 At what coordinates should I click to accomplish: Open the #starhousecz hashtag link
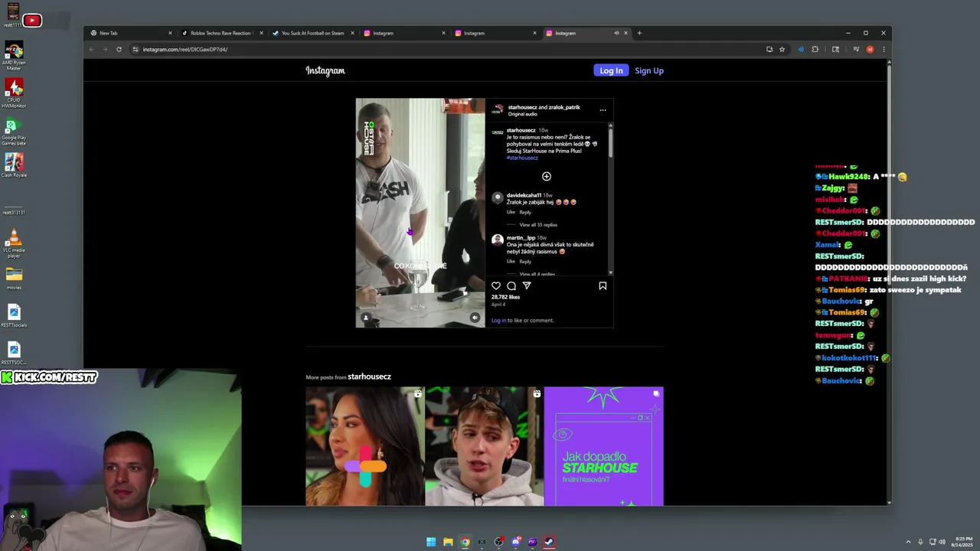(522, 158)
